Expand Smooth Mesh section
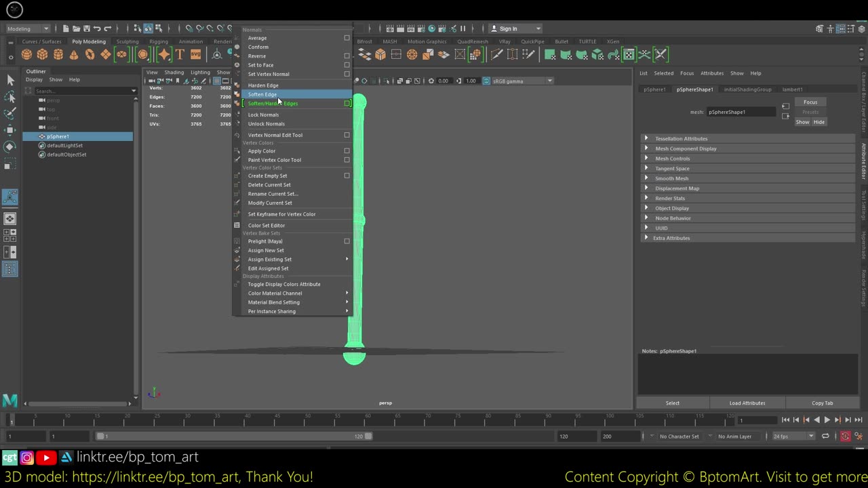Image resolution: width=868 pixels, height=488 pixels. coord(646,178)
